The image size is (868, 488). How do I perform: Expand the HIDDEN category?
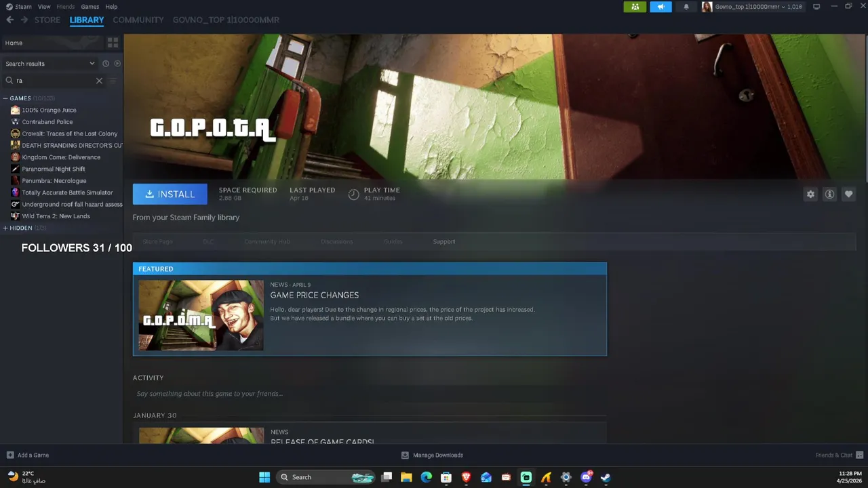(5, 228)
